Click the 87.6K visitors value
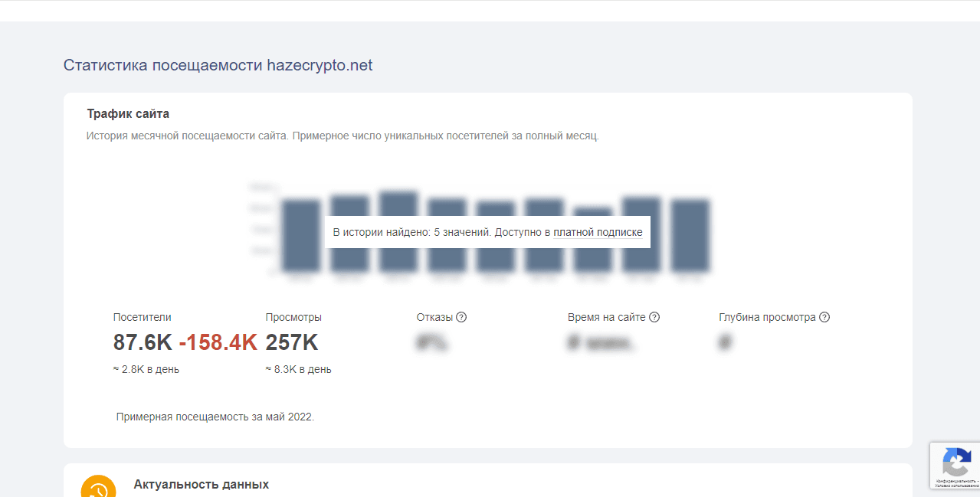980x497 pixels. coord(143,342)
